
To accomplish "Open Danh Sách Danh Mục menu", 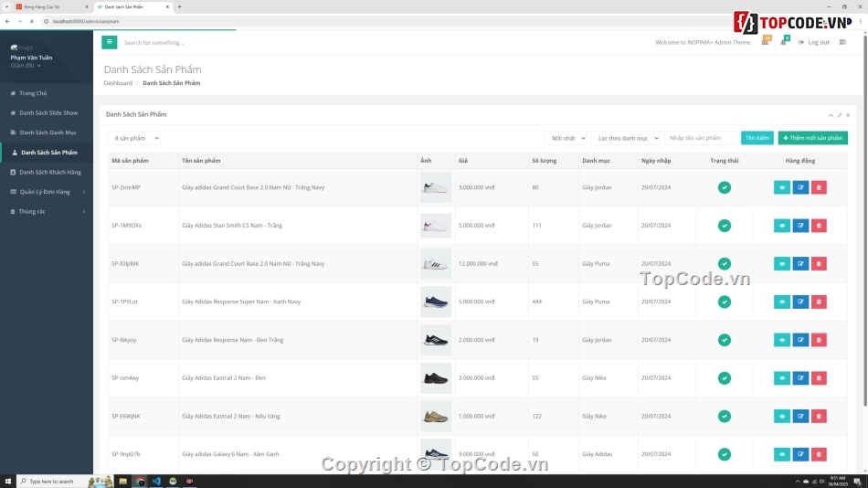I will [x=47, y=133].
